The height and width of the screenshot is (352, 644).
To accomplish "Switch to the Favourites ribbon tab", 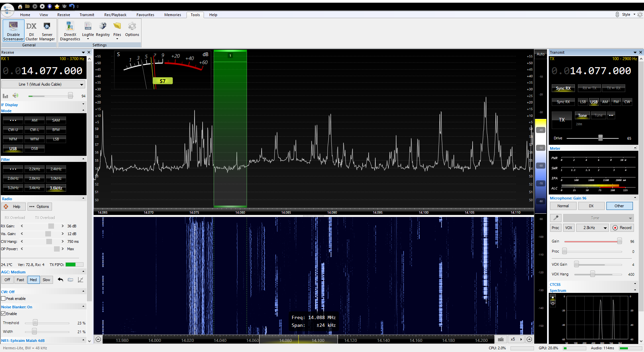I will click(145, 15).
